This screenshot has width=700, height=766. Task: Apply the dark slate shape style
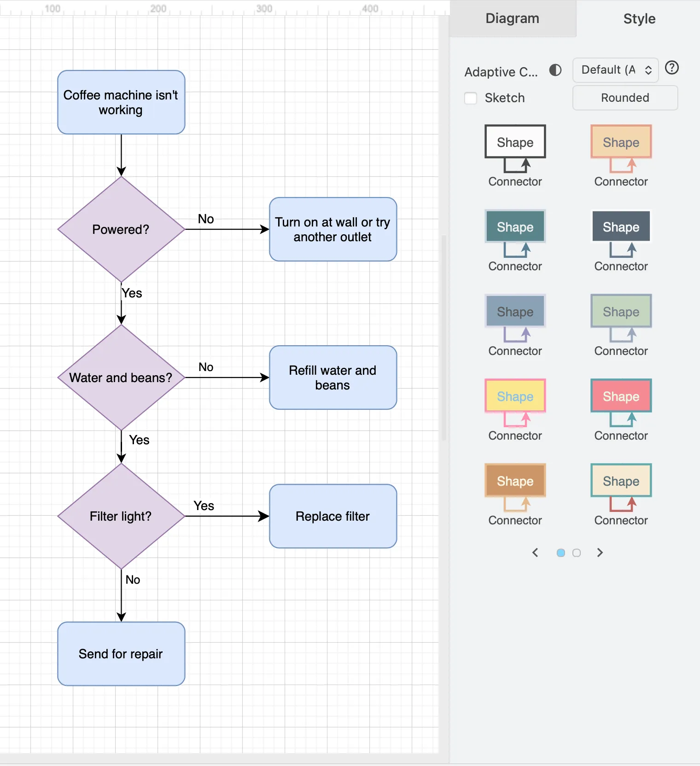pyautogui.click(x=621, y=240)
